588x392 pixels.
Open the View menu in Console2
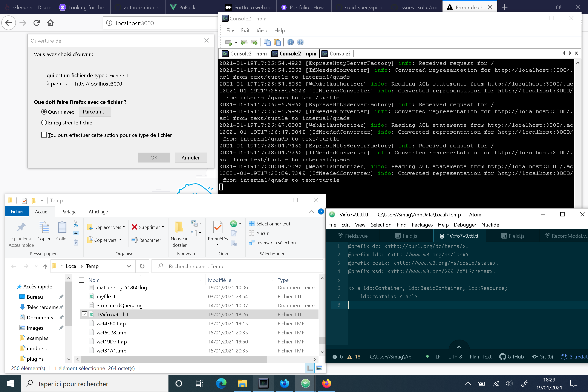coord(262,31)
